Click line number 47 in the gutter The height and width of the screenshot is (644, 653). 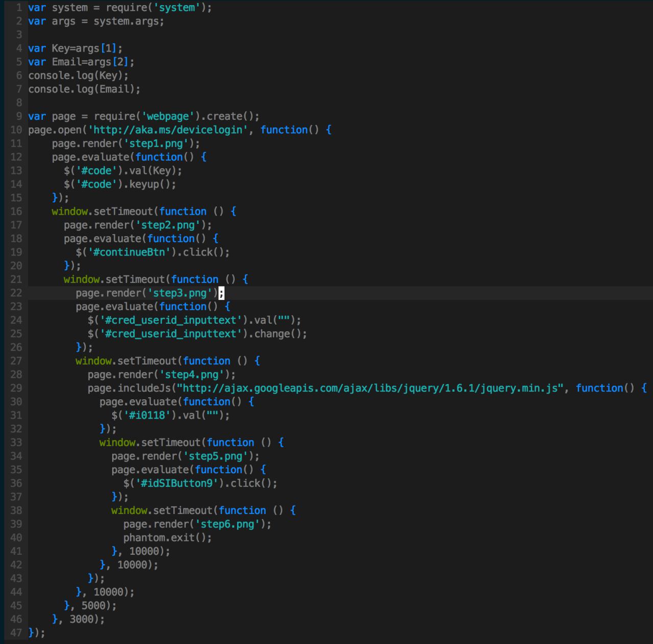pyautogui.click(x=16, y=633)
